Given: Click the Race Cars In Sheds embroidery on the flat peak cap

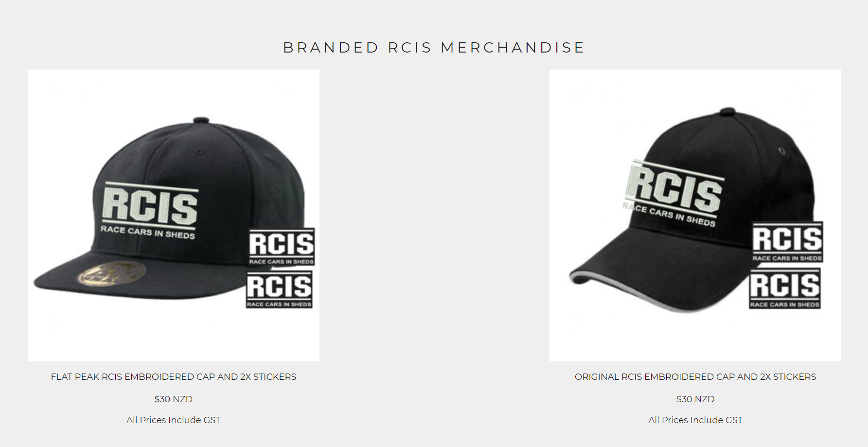Looking at the screenshot, I should pos(148,232).
